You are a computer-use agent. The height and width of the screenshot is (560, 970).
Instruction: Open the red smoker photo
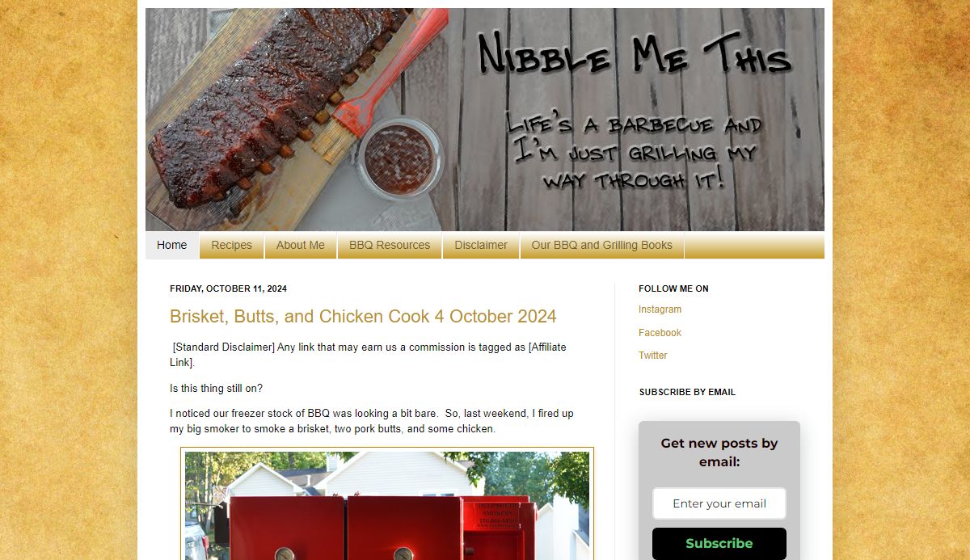387,505
